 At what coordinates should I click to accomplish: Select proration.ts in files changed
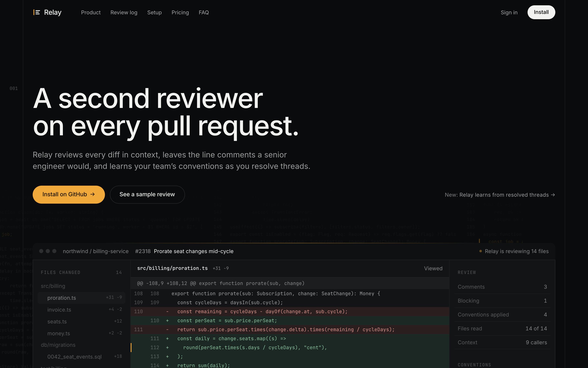tap(81, 298)
